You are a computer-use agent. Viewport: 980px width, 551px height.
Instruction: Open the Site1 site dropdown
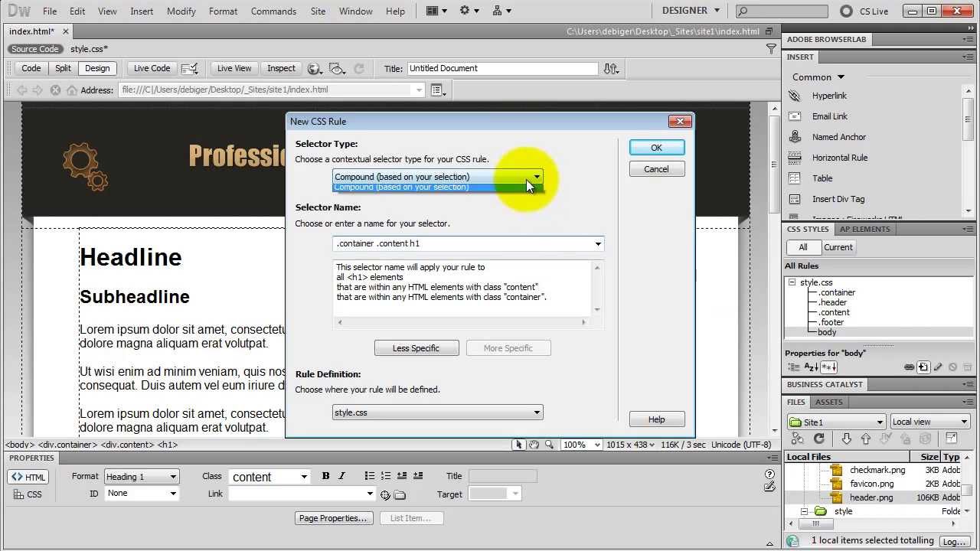pos(836,422)
